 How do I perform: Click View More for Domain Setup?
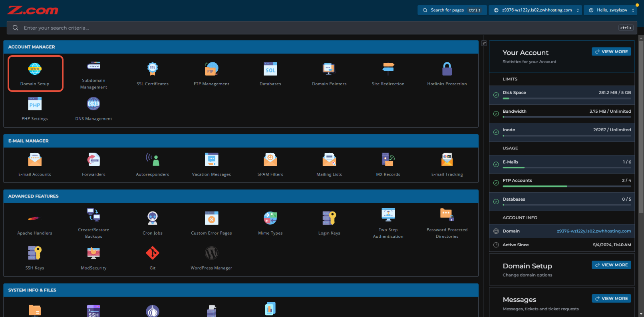click(x=611, y=265)
